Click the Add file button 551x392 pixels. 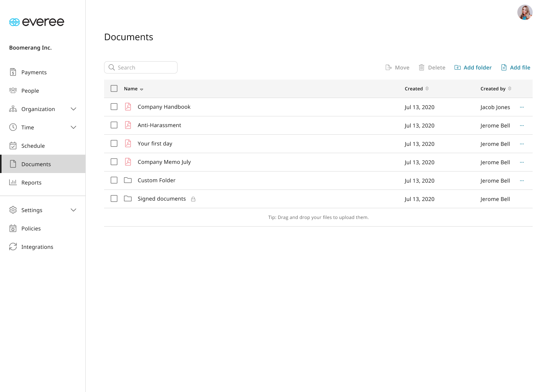516,67
